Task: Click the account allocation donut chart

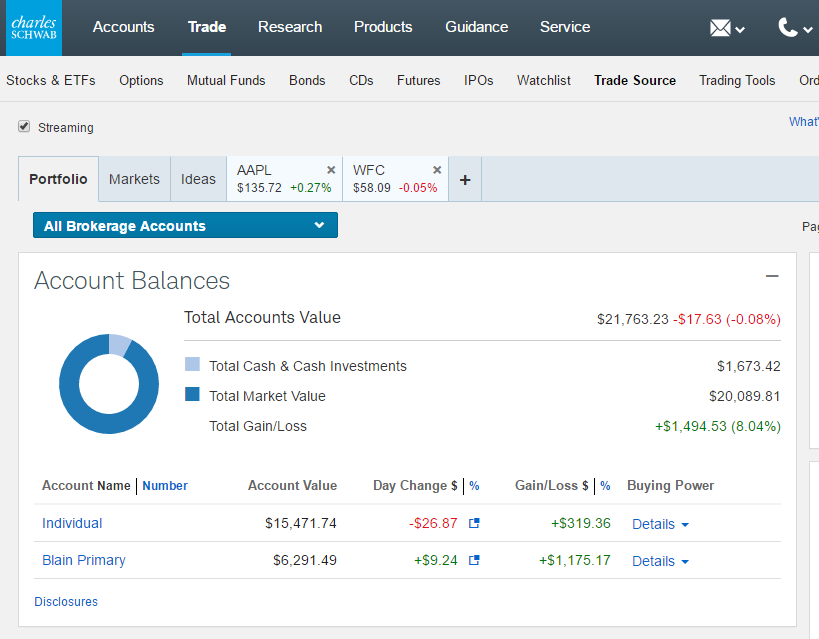Action: click(109, 384)
